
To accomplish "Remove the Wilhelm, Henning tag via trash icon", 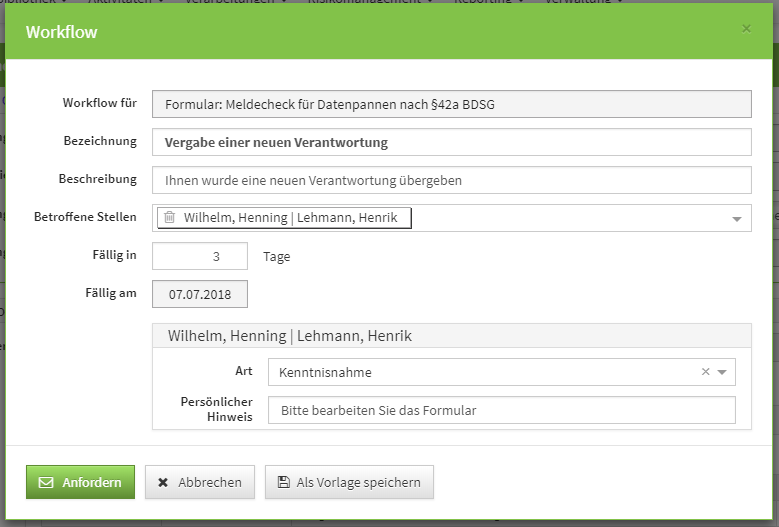I will pos(169,218).
